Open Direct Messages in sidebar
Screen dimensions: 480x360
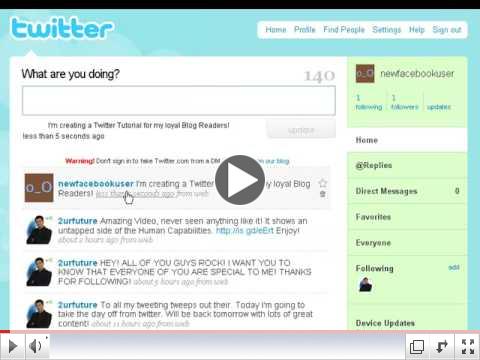click(407, 191)
